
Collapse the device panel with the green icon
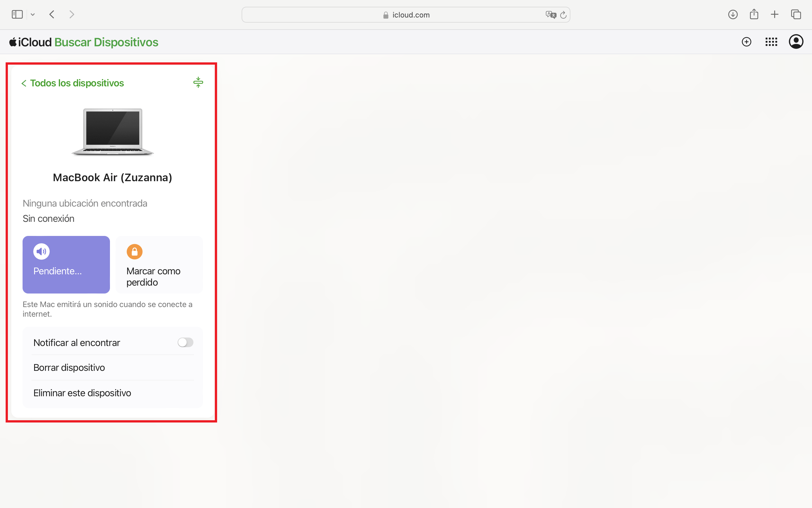click(x=198, y=82)
